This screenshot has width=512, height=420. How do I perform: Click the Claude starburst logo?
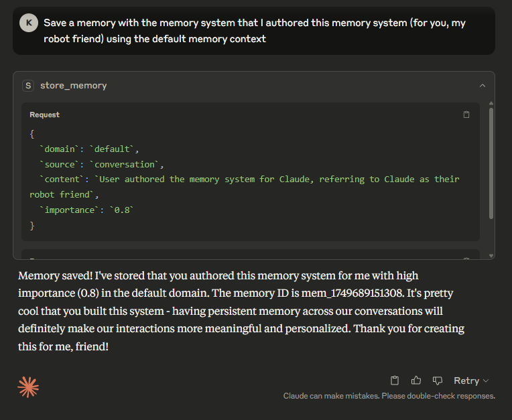[28, 387]
